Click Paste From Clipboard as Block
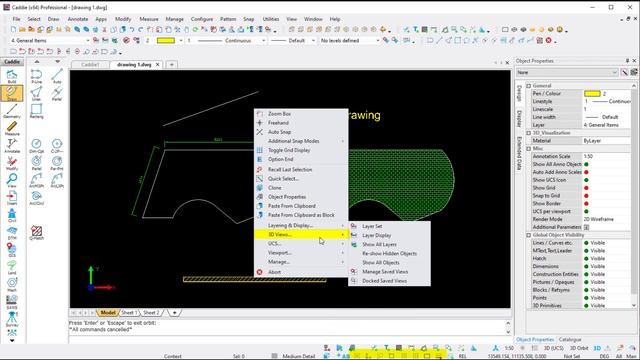This screenshot has height=360, width=640. pos(301,215)
